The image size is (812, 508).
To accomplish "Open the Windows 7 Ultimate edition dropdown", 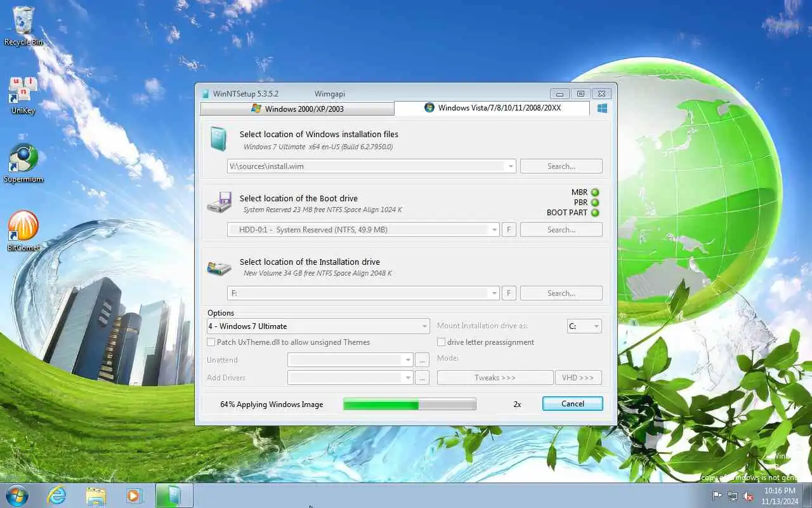I will pos(425,326).
